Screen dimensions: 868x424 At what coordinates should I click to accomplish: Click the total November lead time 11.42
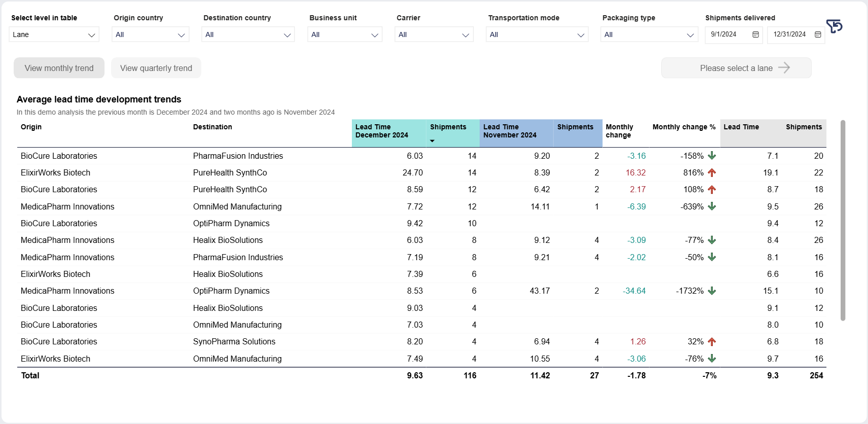click(x=540, y=375)
